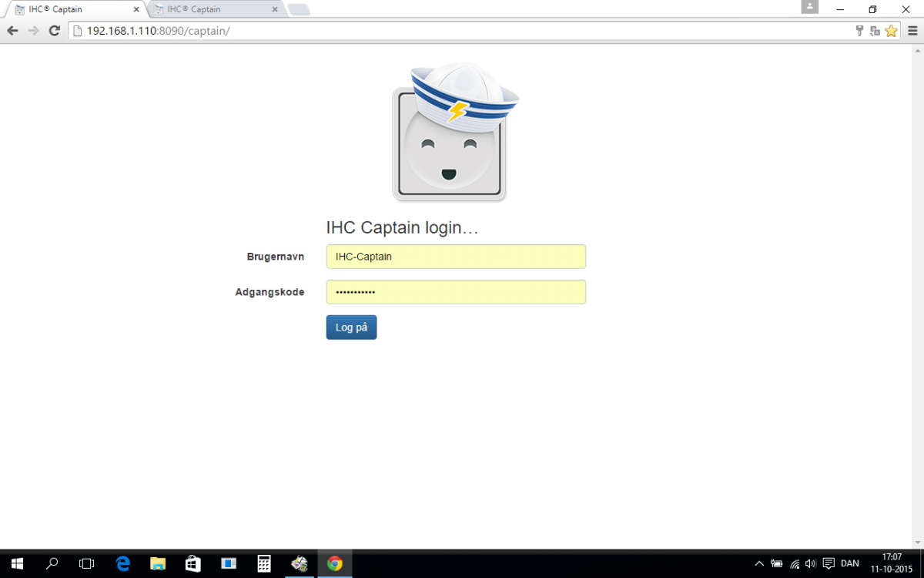This screenshot has width=924, height=578.
Task: Open the colorful app left of Chrome on taskbar
Action: click(x=300, y=563)
